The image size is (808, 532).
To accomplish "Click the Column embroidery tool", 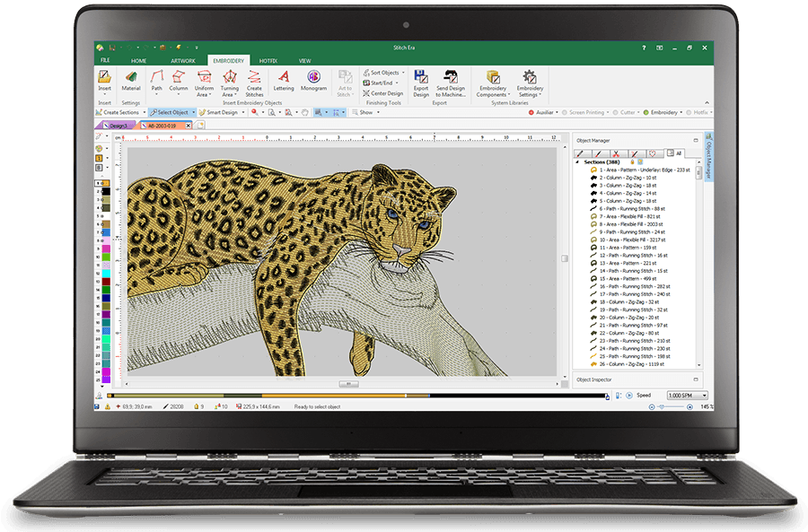I will click(x=179, y=81).
